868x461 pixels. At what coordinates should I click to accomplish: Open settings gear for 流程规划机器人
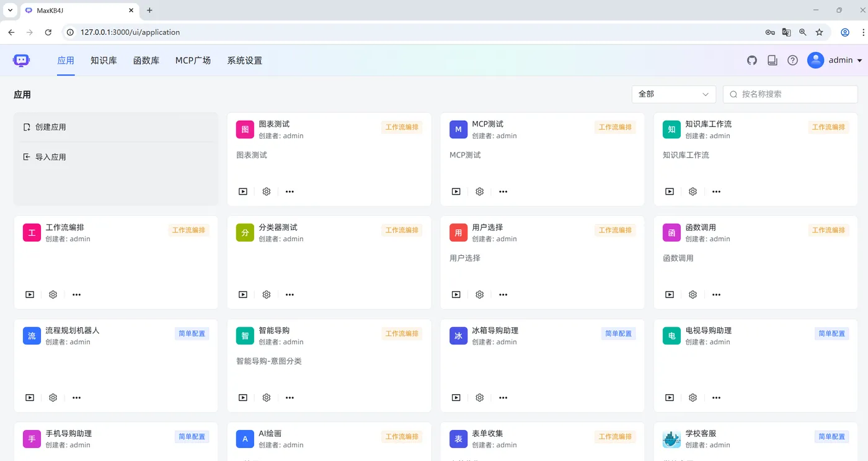point(53,398)
